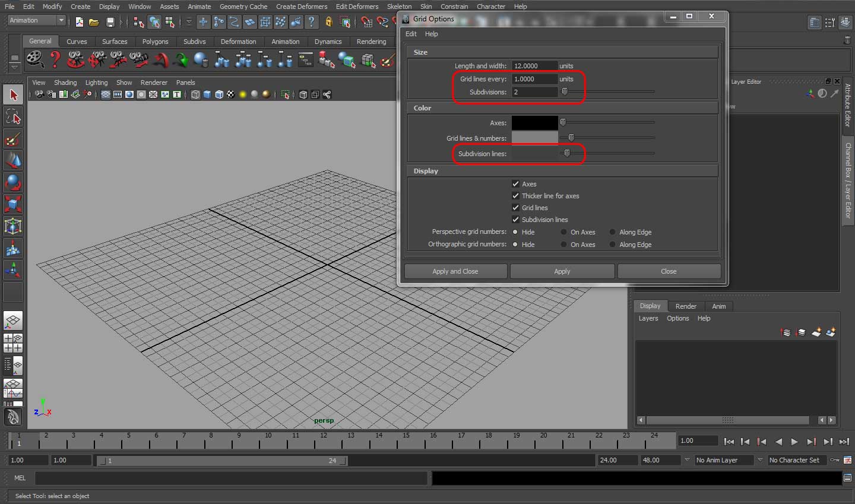Click Apply in the Grid Options dialog

[x=562, y=271]
